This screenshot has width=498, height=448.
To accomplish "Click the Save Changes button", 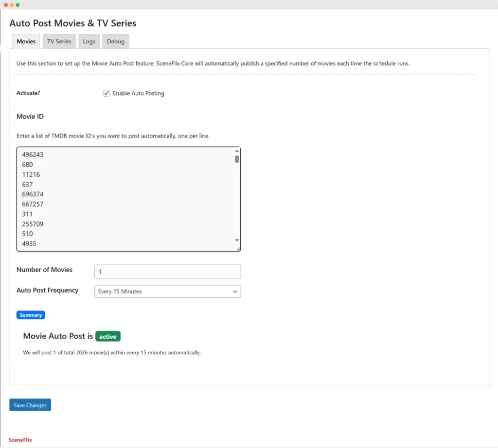I will [x=30, y=405].
